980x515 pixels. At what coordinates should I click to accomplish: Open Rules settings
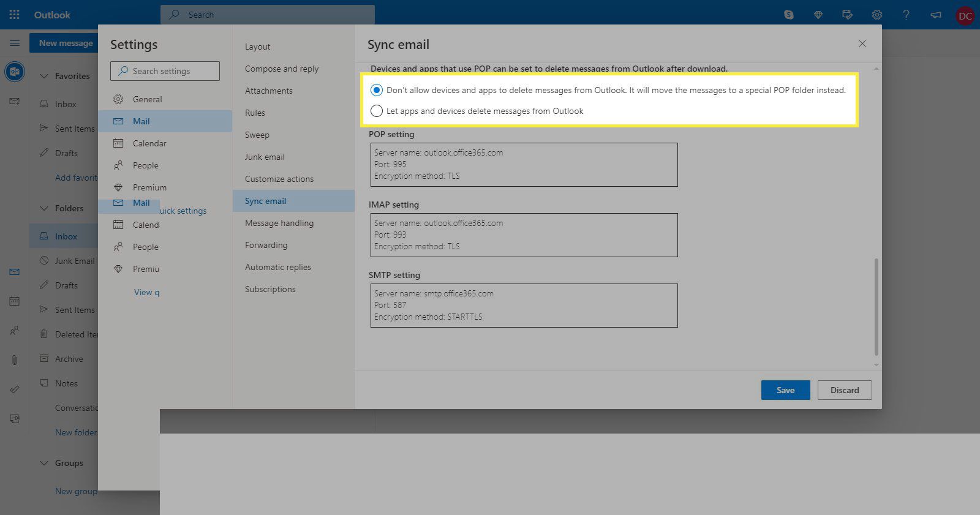pos(293,113)
